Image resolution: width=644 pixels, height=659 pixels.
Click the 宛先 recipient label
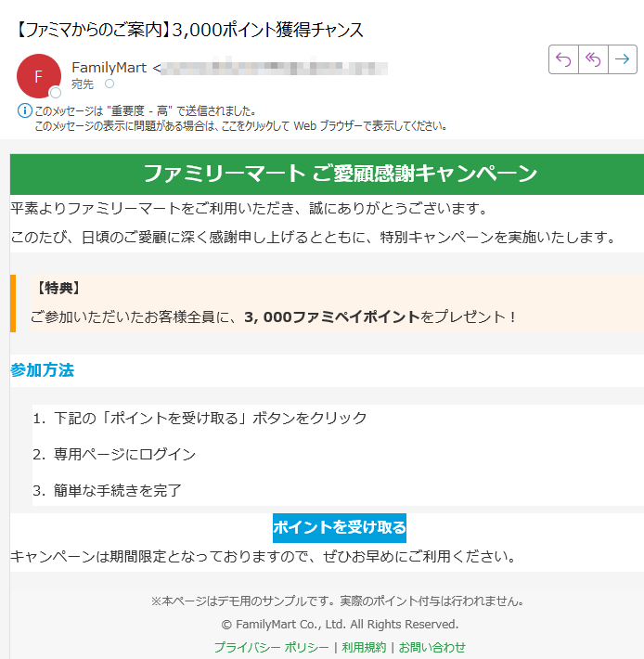click(83, 84)
